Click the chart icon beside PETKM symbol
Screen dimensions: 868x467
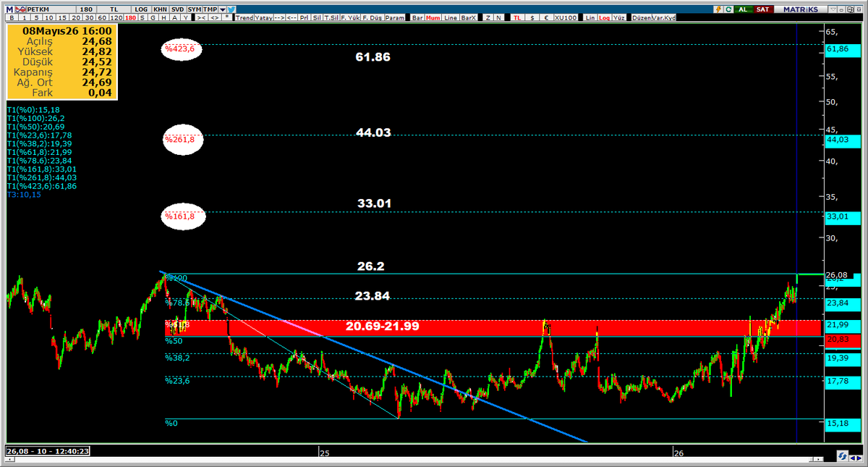21,9
